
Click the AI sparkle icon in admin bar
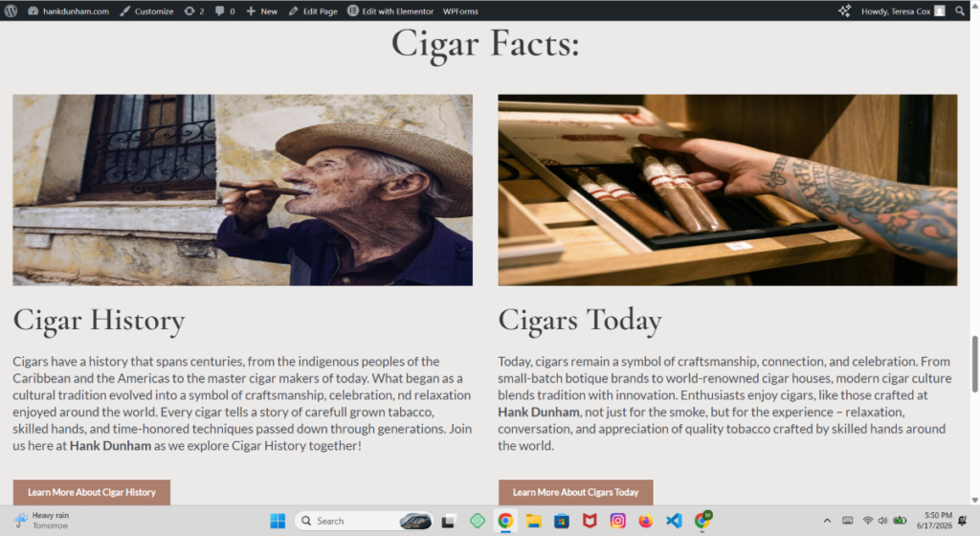pos(844,11)
